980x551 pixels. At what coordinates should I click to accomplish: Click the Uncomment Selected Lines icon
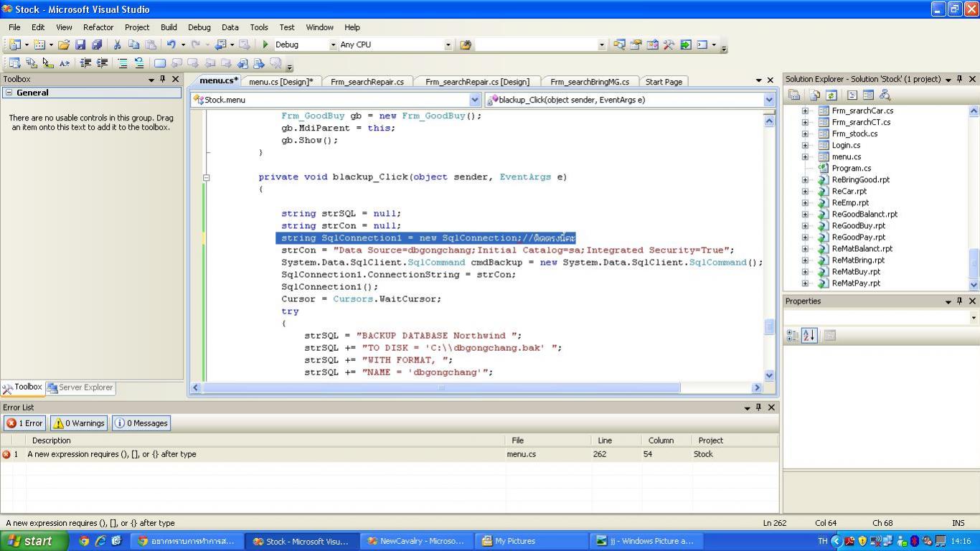coord(139,63)
